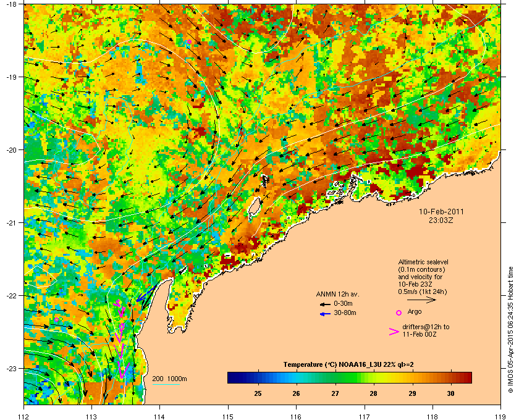Click the '(0.1m contours)' legend line
519x420 pixels.
421,269
